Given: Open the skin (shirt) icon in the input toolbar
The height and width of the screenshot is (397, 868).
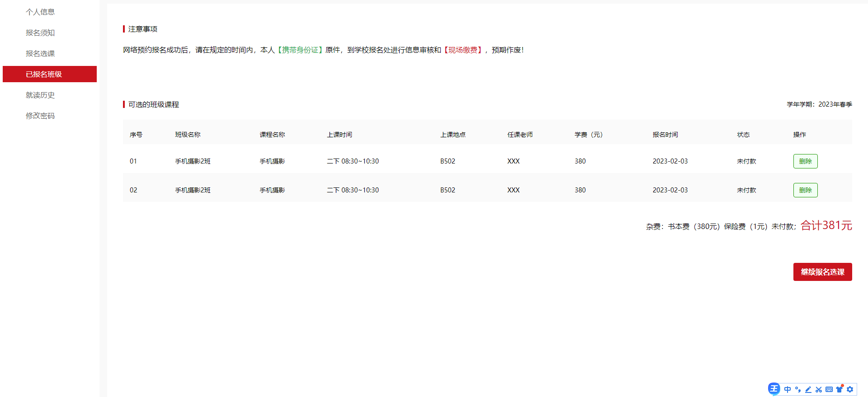Looking at the screenshot, I should (x=840, y=389).
